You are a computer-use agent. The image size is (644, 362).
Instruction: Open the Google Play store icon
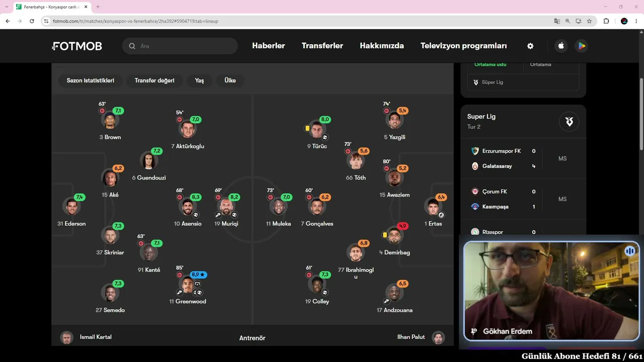pyautogui.click(x=582, y=46)
